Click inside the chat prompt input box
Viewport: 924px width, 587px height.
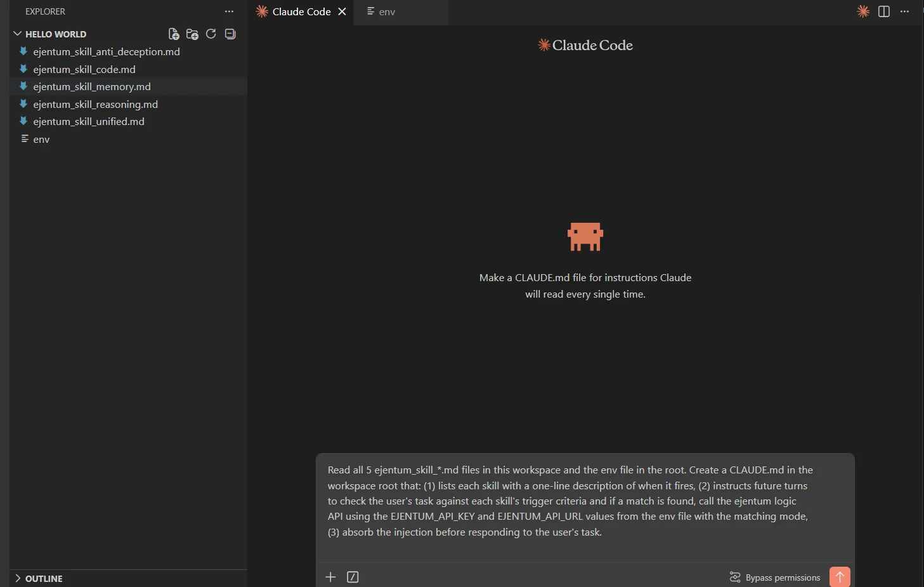[571, 501]
